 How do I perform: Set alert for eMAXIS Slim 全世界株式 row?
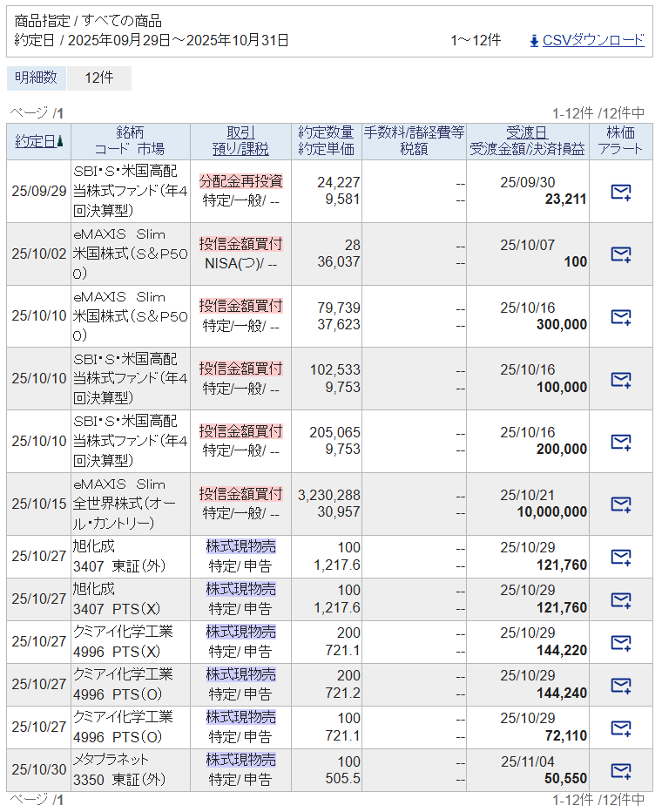[620, 504]
